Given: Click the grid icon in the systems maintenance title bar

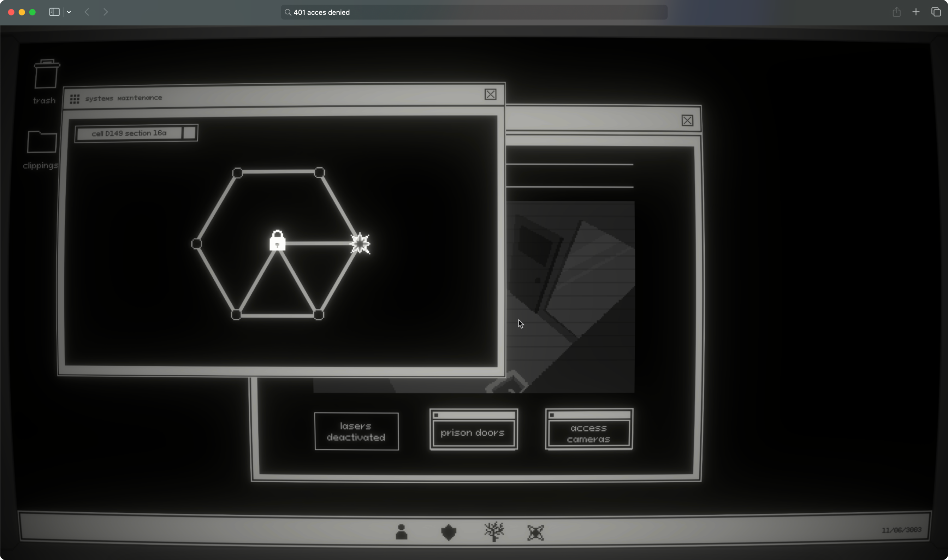Looking at the screenshot, I should click(75, 99).
